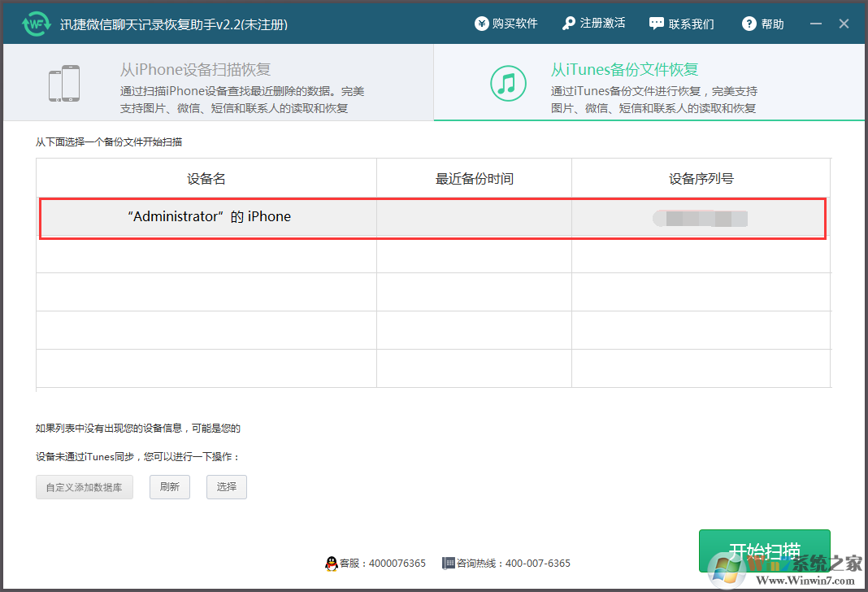Click the masked device serial number

click(701, 218)
